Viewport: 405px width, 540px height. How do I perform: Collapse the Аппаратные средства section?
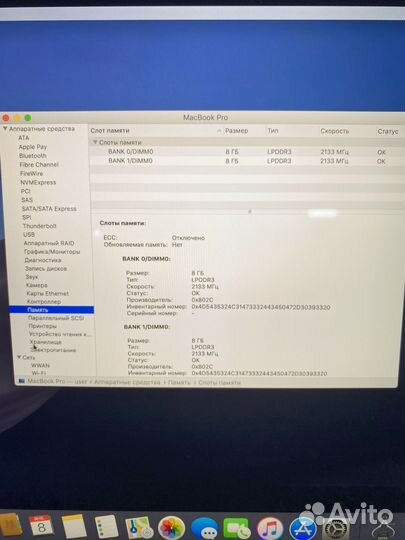[x=5, y=128]
